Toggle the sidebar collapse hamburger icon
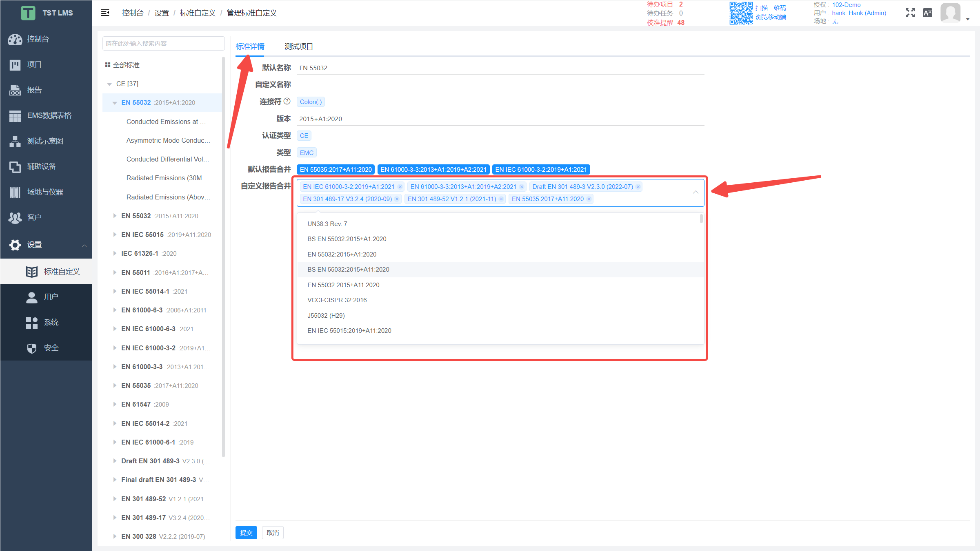Screen dimensions: 980x551 (105, 13)
